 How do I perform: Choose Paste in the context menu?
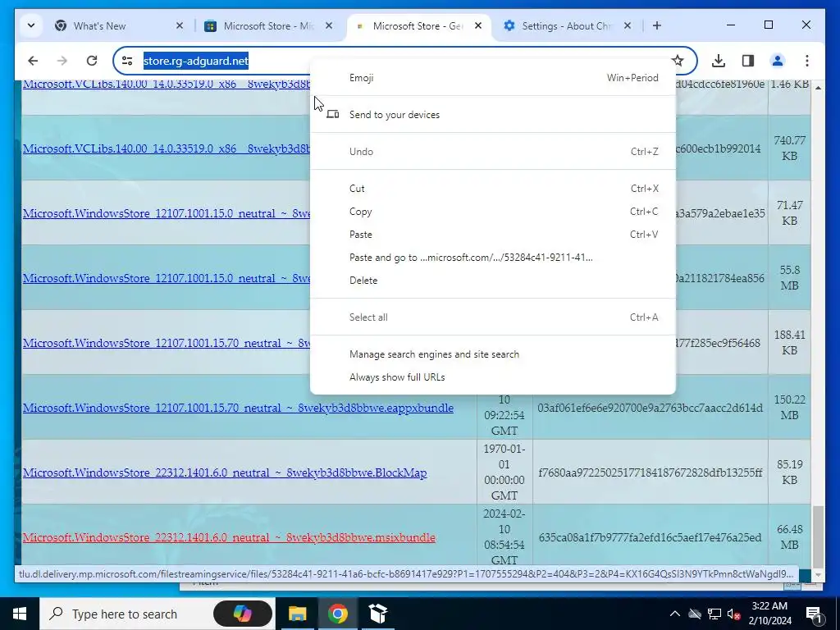(493, 235)
